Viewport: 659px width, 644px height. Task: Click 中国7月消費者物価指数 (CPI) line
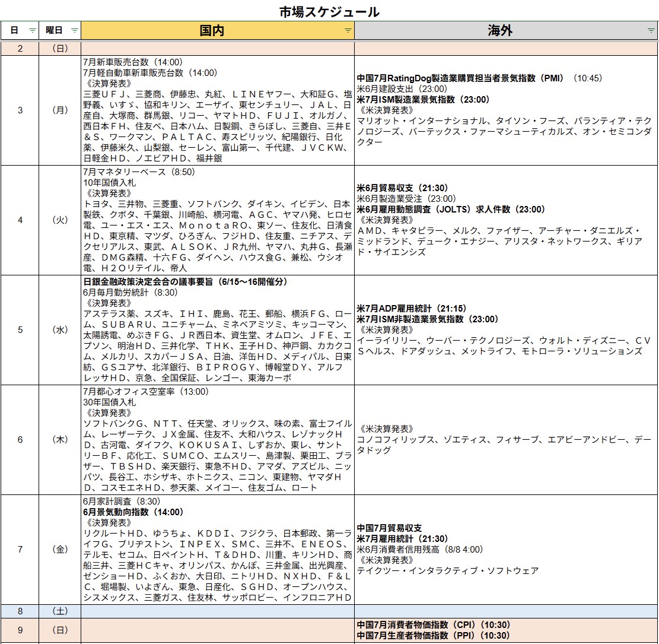pos(434,624)
